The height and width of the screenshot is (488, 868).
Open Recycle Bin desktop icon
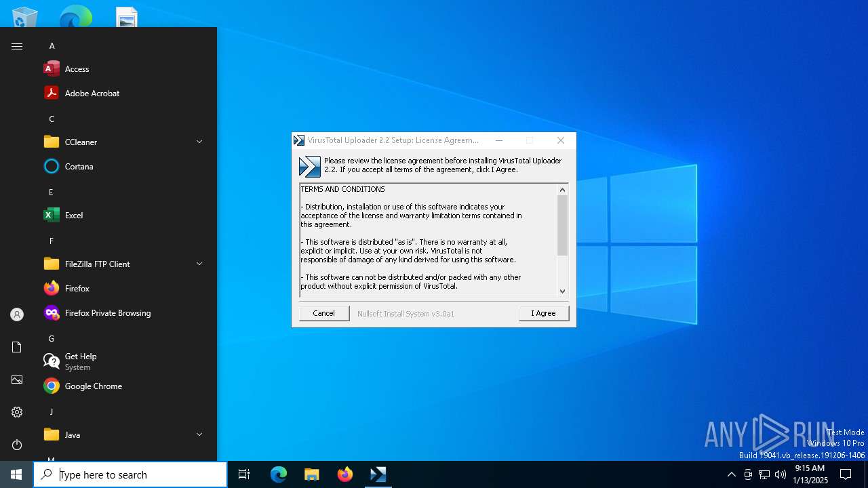coord(25,17)
